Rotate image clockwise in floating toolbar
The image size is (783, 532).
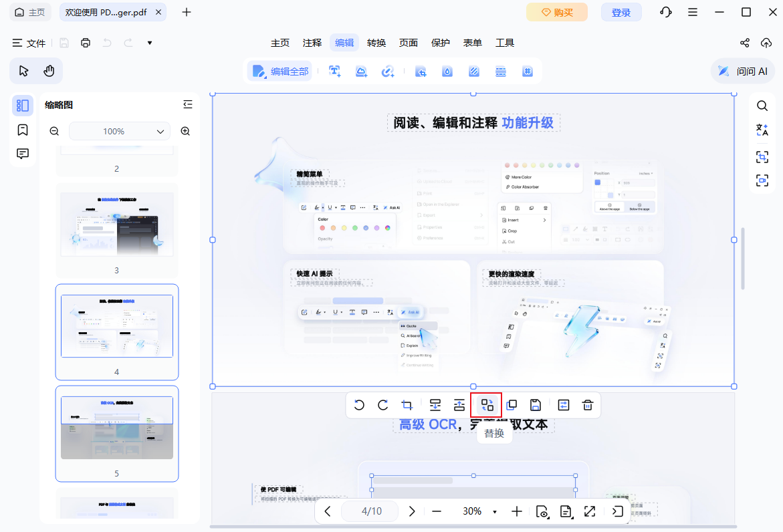383,405
